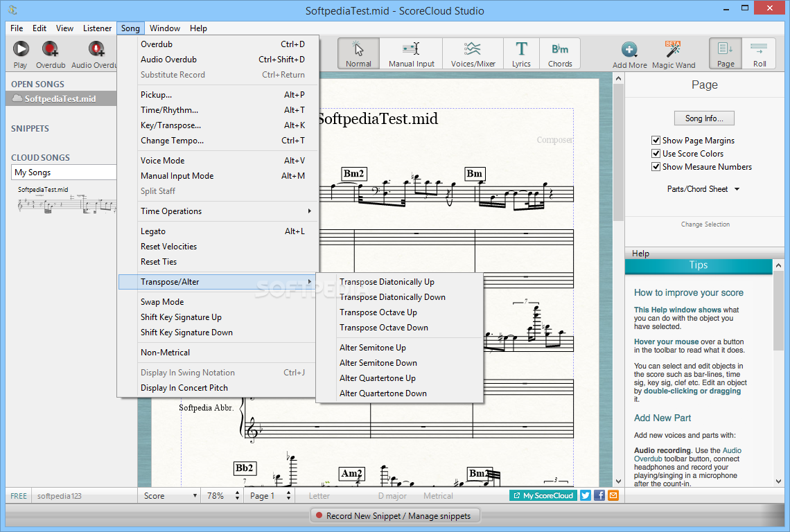Open the Listener menu
The width and height of the screenshot is (790, 532).
pos(97,28)
